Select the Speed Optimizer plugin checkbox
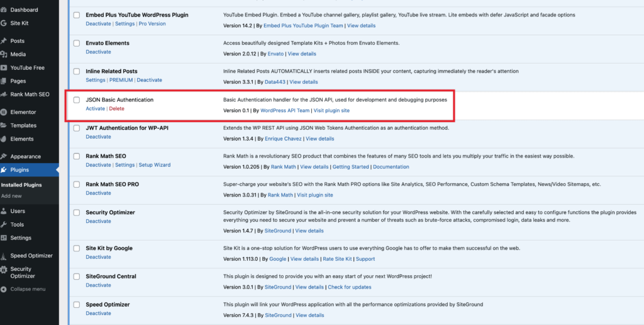Screen dimensions: 644x325 click(x=76, y=305)
